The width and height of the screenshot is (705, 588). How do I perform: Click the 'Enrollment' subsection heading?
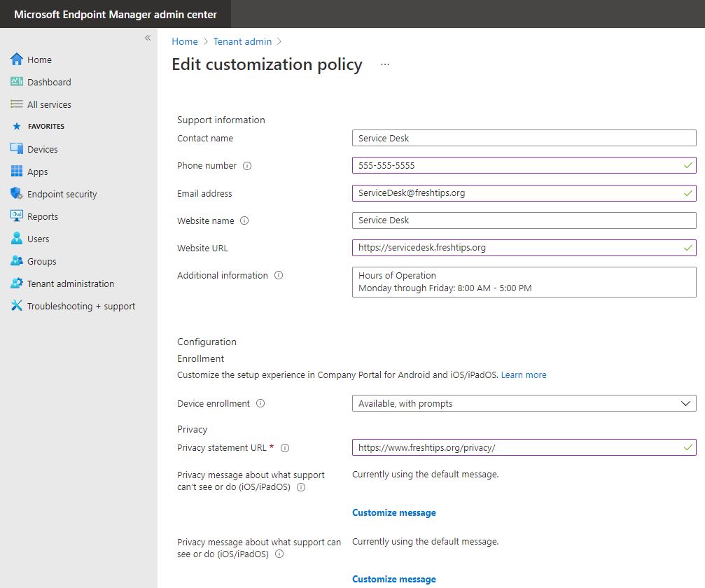click(x=200, y=358)
